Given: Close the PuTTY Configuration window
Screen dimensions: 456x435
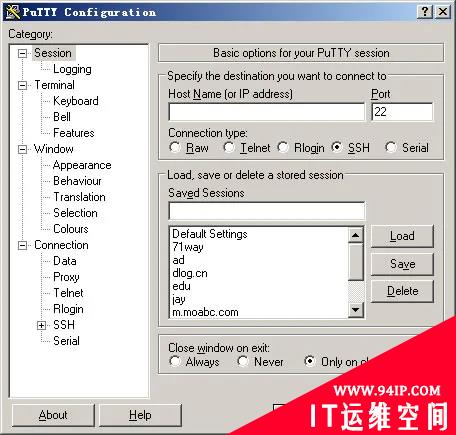Looking at the screenshot, I should (443, 12).
